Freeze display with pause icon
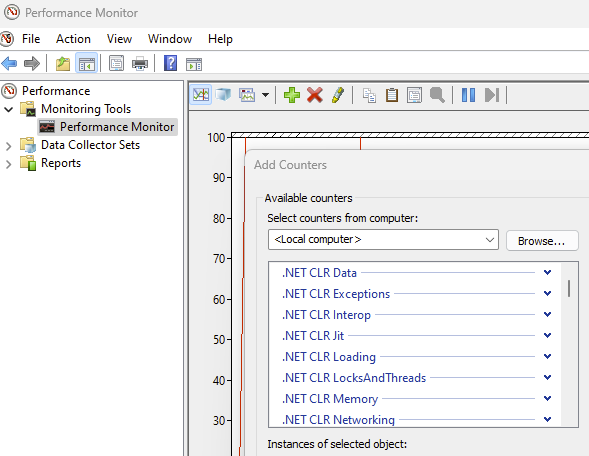Screen dimensions: 589x456 [468, 95]
